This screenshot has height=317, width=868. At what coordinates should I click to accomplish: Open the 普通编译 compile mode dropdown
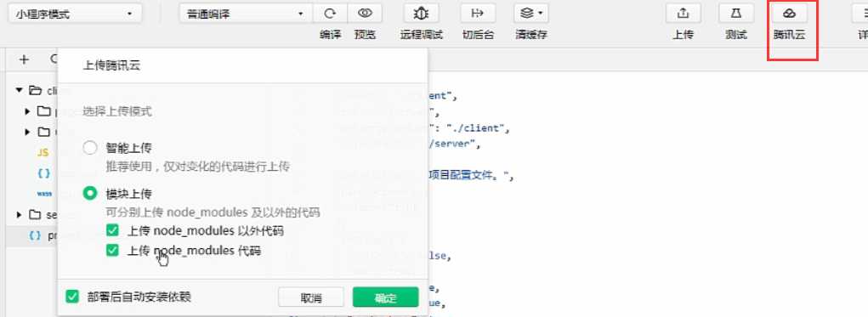click(x=245, y=14)
